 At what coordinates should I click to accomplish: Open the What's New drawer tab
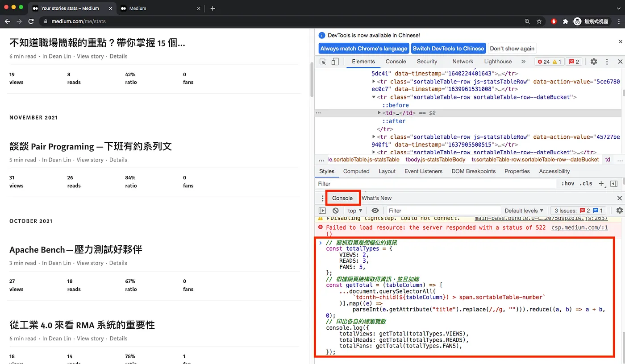(376, 198)
